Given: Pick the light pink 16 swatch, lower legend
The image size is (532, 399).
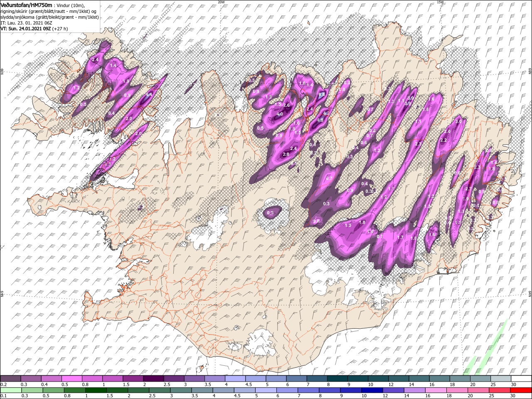Looking at the screenshot, I should pos(436,390).
